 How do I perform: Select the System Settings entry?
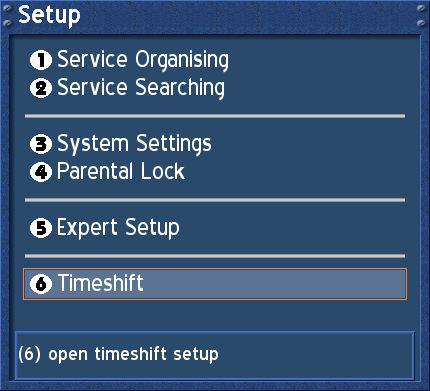[134, 144]
